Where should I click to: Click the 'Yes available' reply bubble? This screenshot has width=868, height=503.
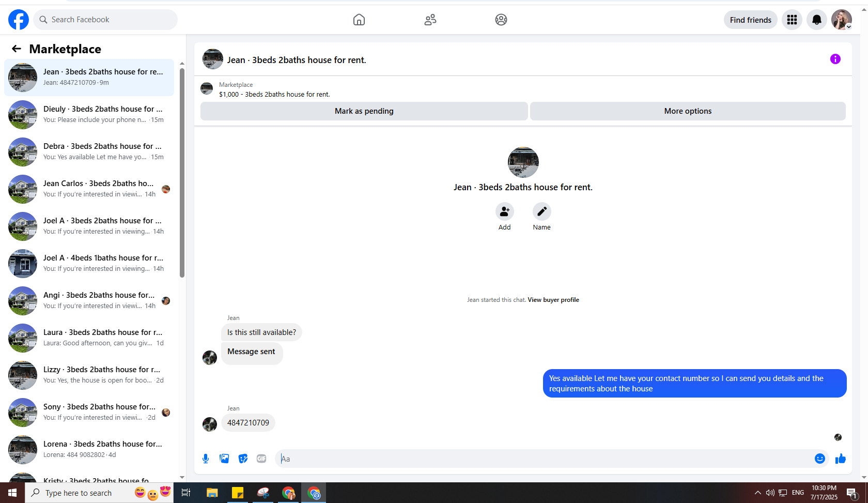pos(695,384)
